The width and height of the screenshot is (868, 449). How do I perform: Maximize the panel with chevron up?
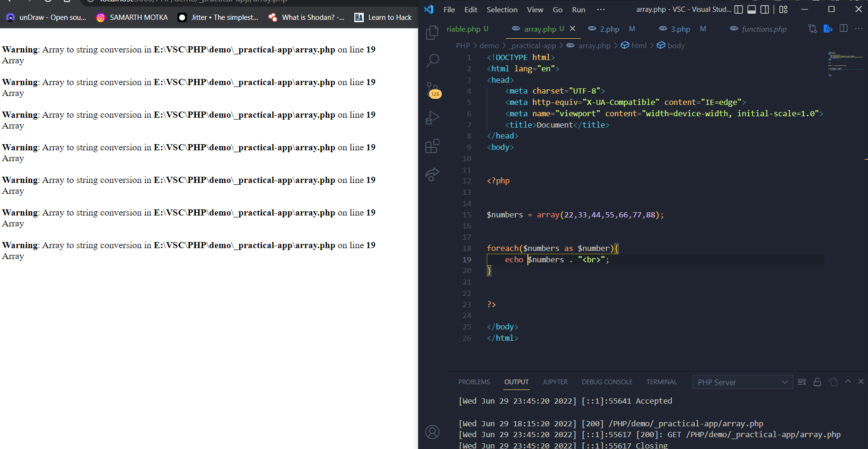pos(848,381)
